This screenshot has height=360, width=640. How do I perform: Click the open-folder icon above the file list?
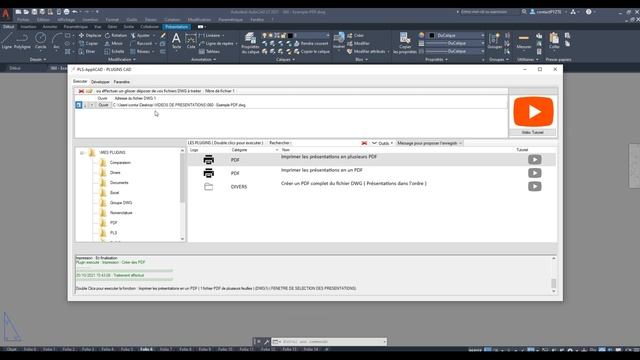point(89,91)
